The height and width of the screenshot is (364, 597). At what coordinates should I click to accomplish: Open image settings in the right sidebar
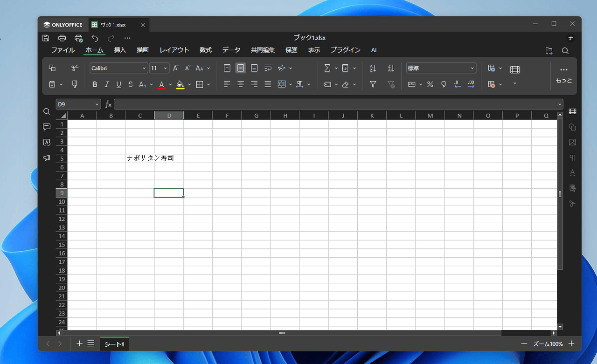point(572,142)
